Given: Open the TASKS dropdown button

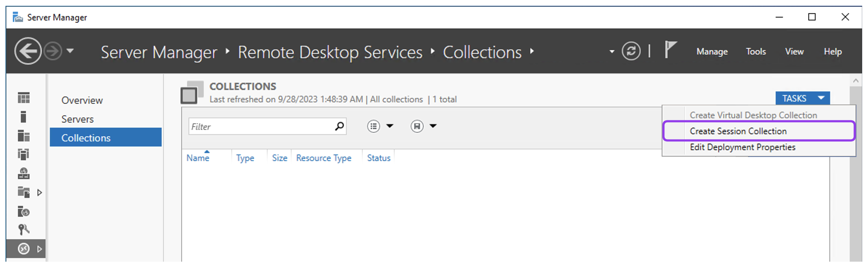Looking at the screenshot, I should 803,98.
